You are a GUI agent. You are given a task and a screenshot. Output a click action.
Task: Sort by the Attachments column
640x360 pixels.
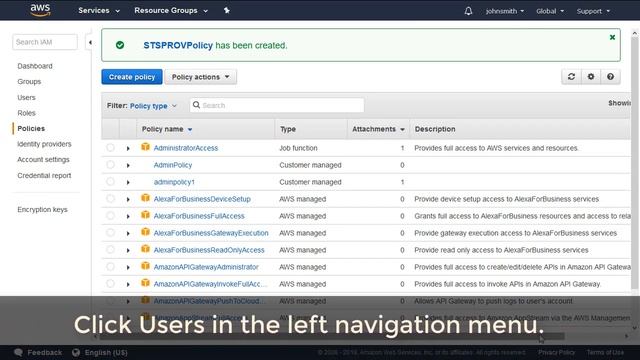pyautogui.click(x=378, y=129)
